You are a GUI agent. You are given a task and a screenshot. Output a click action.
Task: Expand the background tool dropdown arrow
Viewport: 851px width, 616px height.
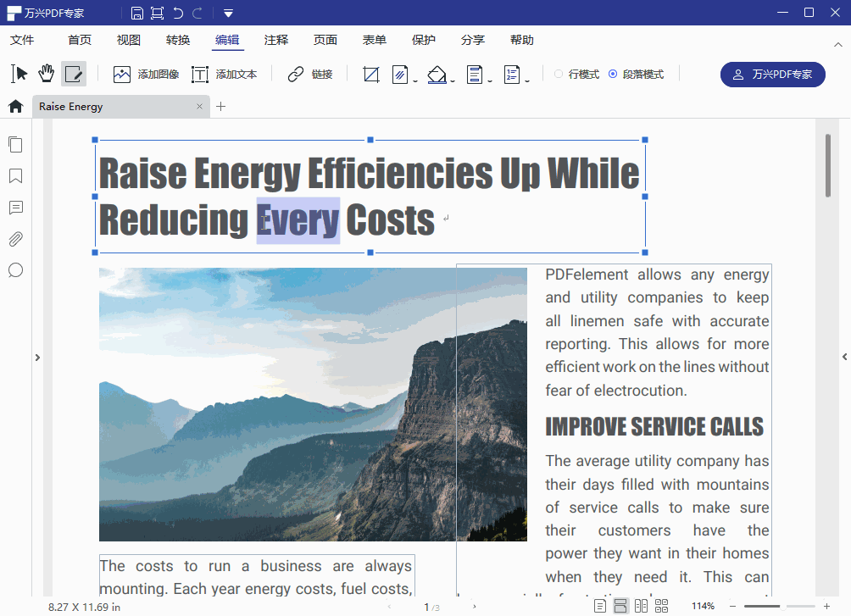click(x=453, y=80)
